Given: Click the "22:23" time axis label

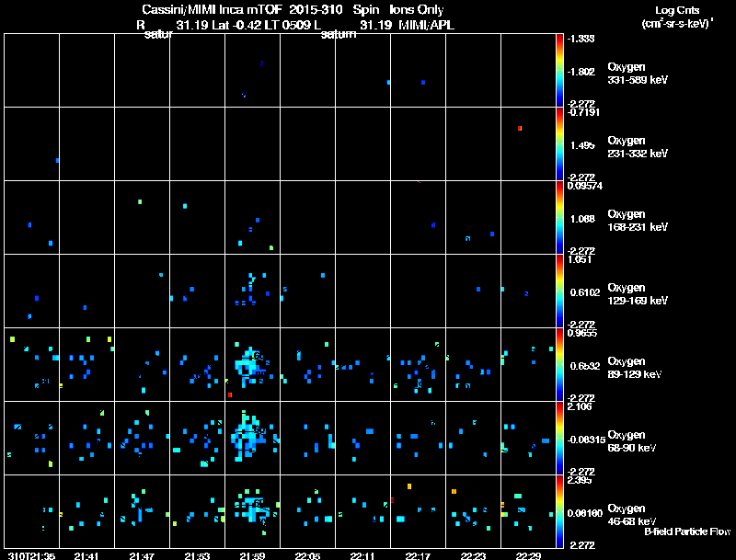Looking at the screenshot, I should pos(473,555).
